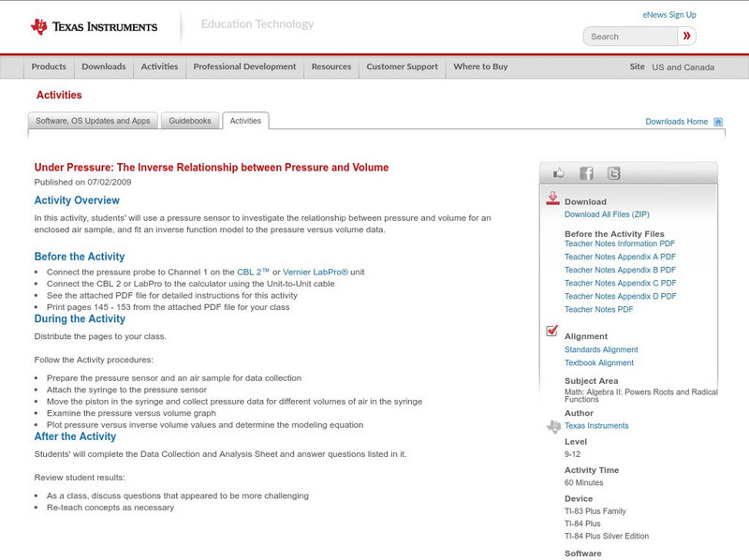The image size is (749, 560).
Task: Click the Texas Instruments logo
Action: point(94,26)
